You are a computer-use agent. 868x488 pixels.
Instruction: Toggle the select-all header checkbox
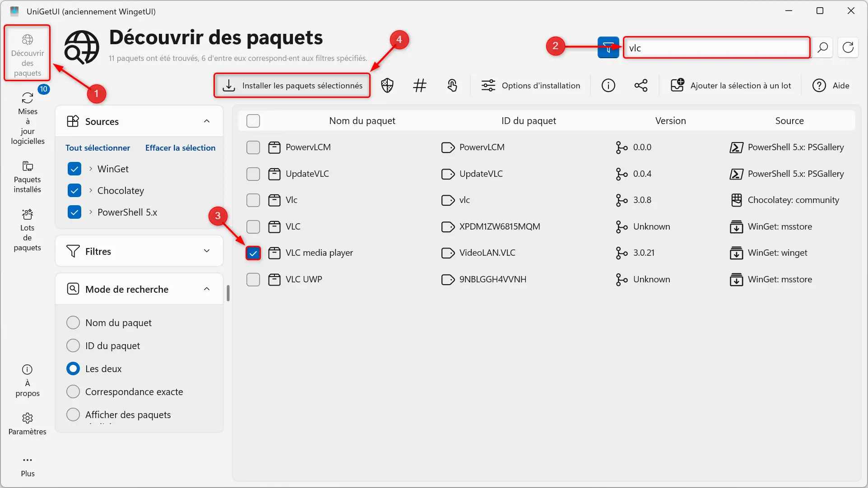(253, 121)
